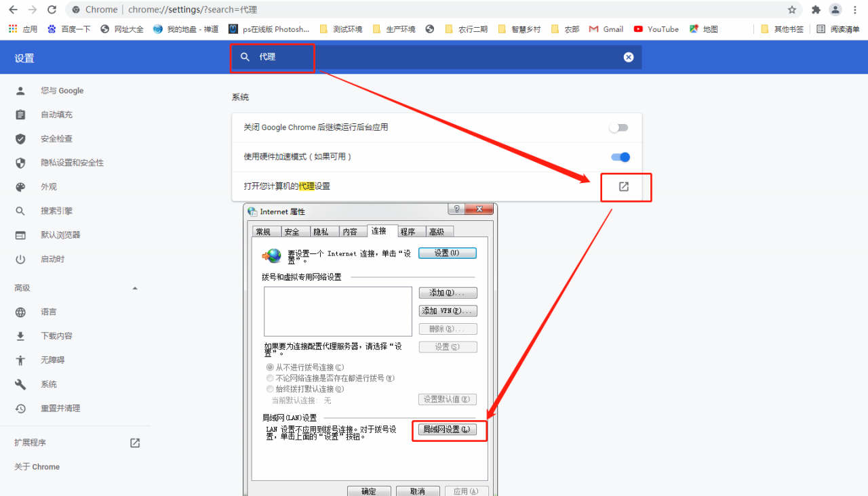Click the open-external icon for 代理设置
Screen dimensions: 868x496
tap(624, 186)
